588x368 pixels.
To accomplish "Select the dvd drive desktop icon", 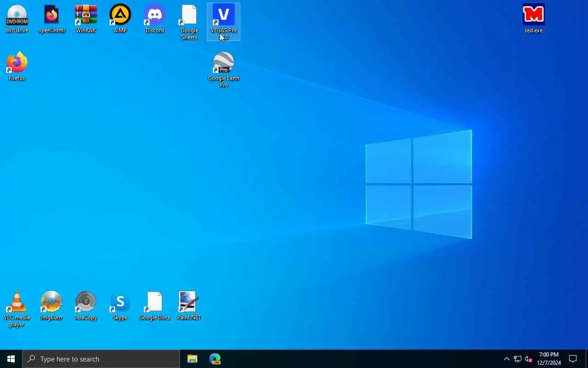I will (17, 19).
